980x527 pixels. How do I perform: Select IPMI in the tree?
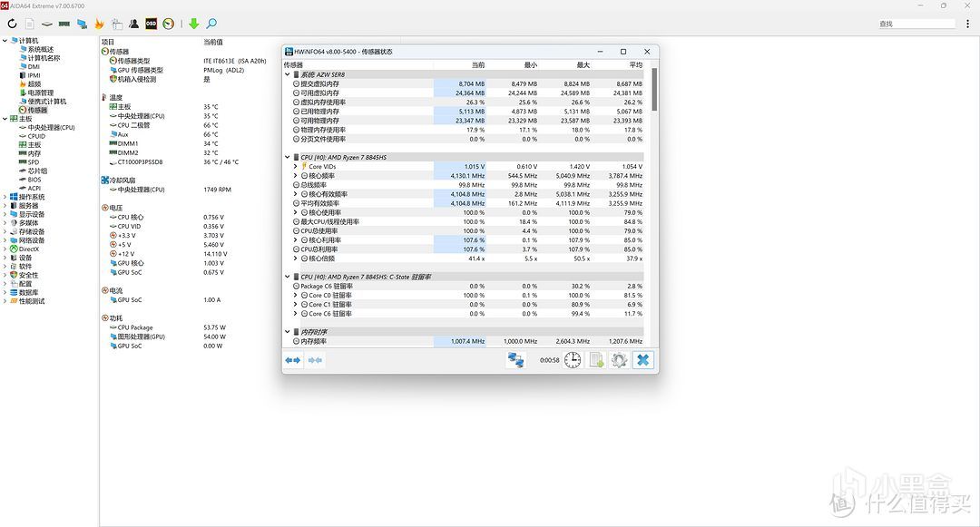click(x=34, y=75)
